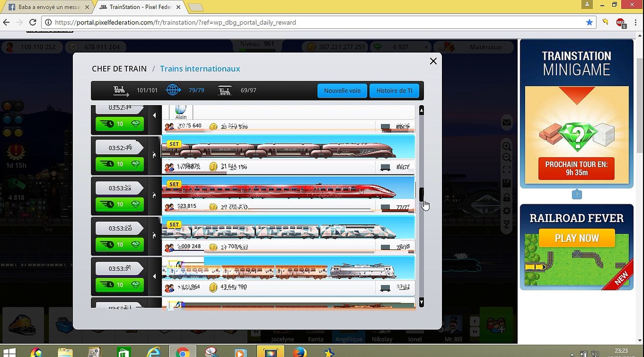The height and width of the screenshot is (357, 644).
Task: Expand the orange wagon train row arrow
Action: pos(154,276)
